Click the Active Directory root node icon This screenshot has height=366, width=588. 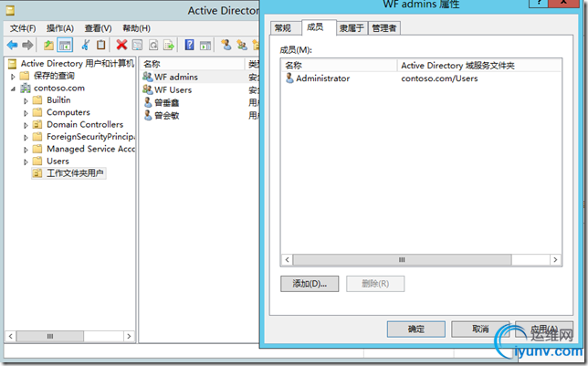(13, 64)
